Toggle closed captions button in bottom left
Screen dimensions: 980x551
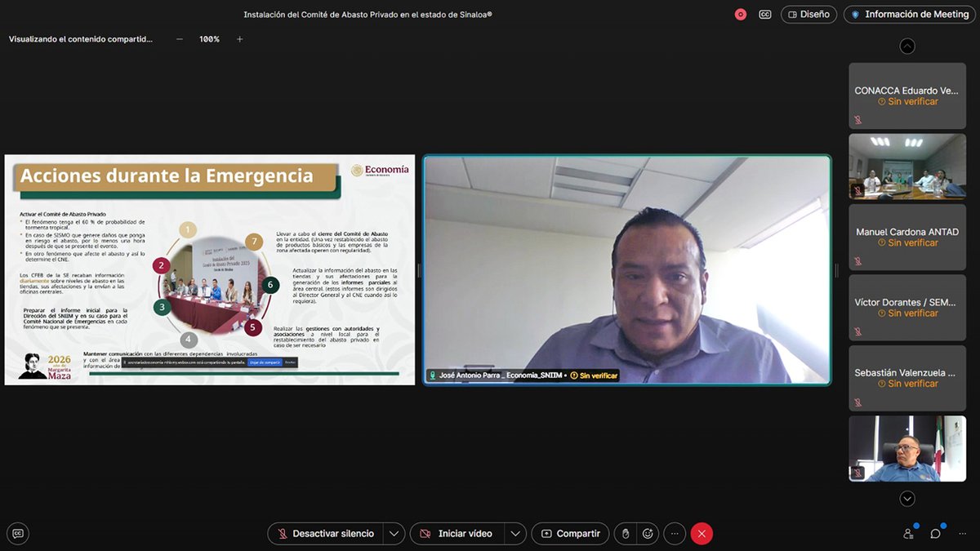(x=18, y=533)
